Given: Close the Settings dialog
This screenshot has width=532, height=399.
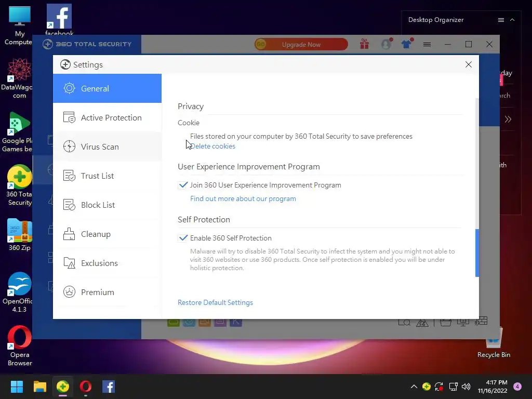Looking at the screenshot, I should (469, 64).
